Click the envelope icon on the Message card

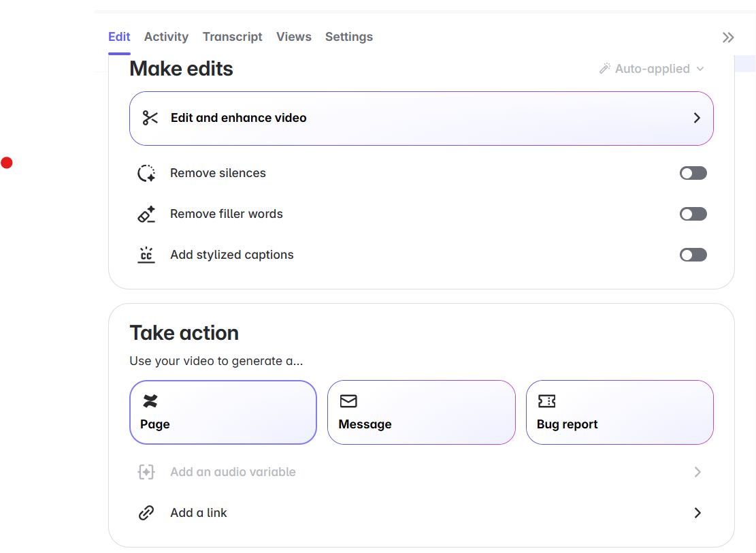[348, 401]
